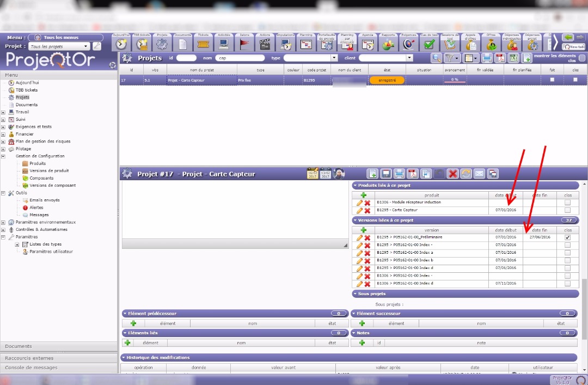Screen dimensions: 588x385
Task: Open the Rapports chart icon
Action: [388, 44]
